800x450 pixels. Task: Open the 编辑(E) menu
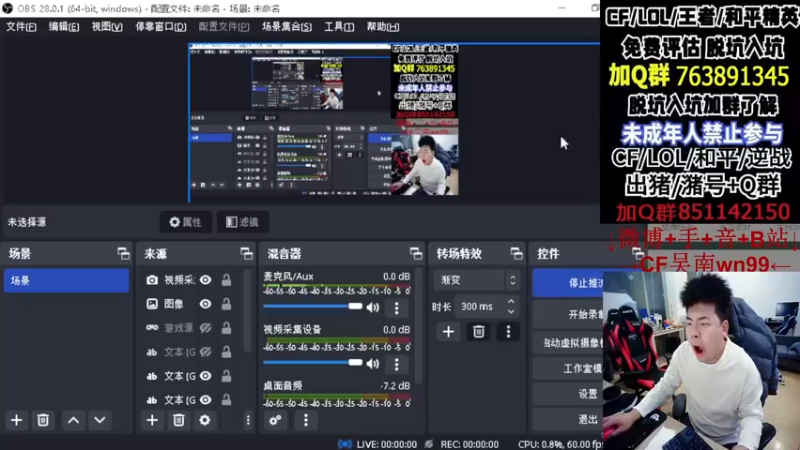[x=64, y=27]
